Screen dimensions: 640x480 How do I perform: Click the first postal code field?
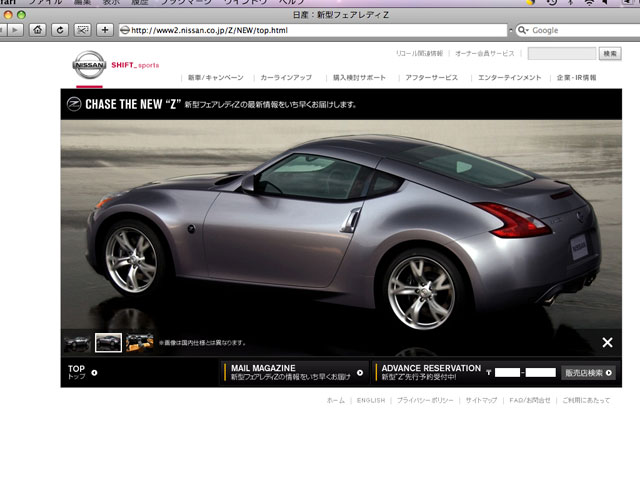pos(507,372)
